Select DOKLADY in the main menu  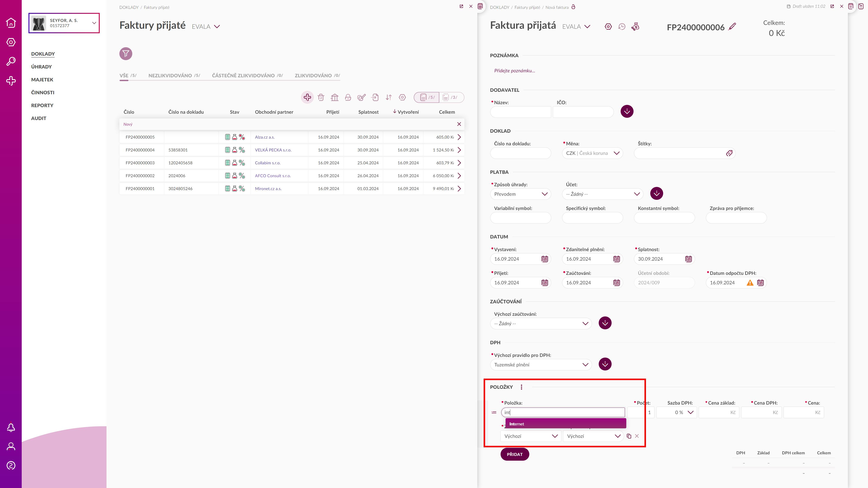[43, 54]
